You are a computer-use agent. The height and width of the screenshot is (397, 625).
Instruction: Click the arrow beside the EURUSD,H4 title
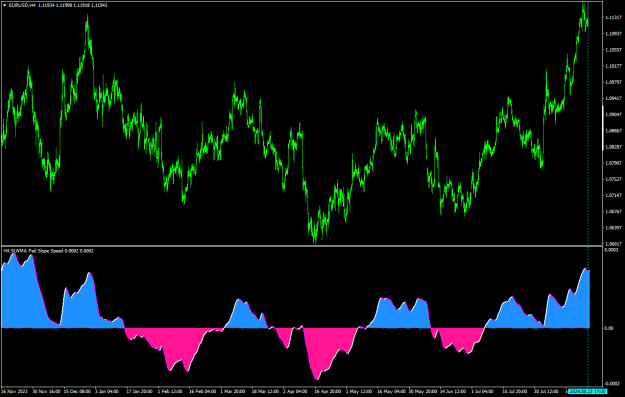point(4,5)
